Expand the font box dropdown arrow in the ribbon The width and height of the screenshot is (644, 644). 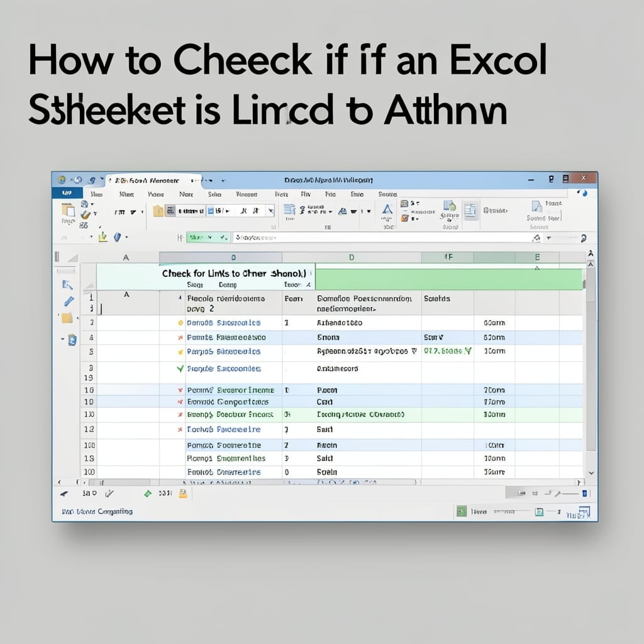coord(270,211)
